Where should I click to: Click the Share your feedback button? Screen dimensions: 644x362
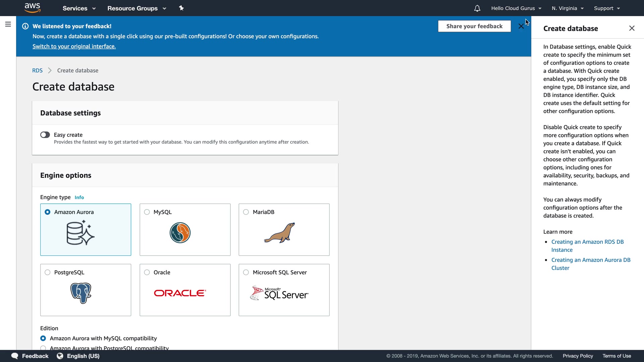474,26
